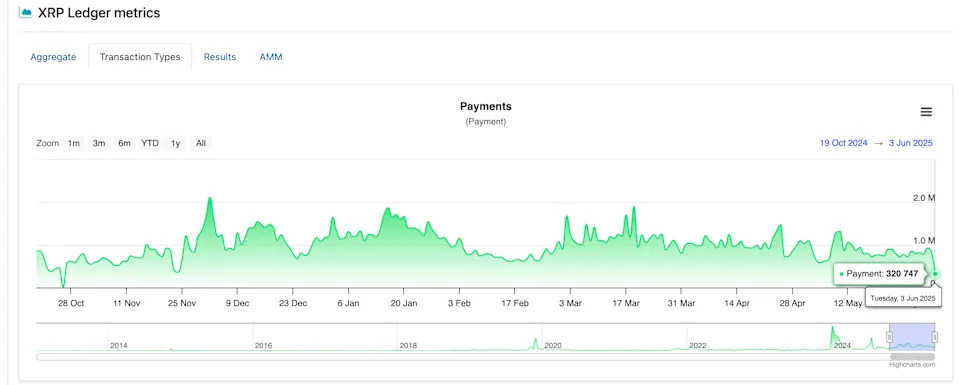The width and height of the screenshot is (959, 385).
Task: Grab the navigator left range handle
Action: (x=889, y=337)
